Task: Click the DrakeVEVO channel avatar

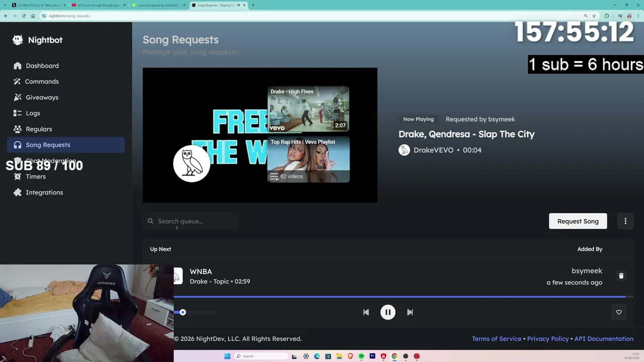Action: tap(404, 150)
